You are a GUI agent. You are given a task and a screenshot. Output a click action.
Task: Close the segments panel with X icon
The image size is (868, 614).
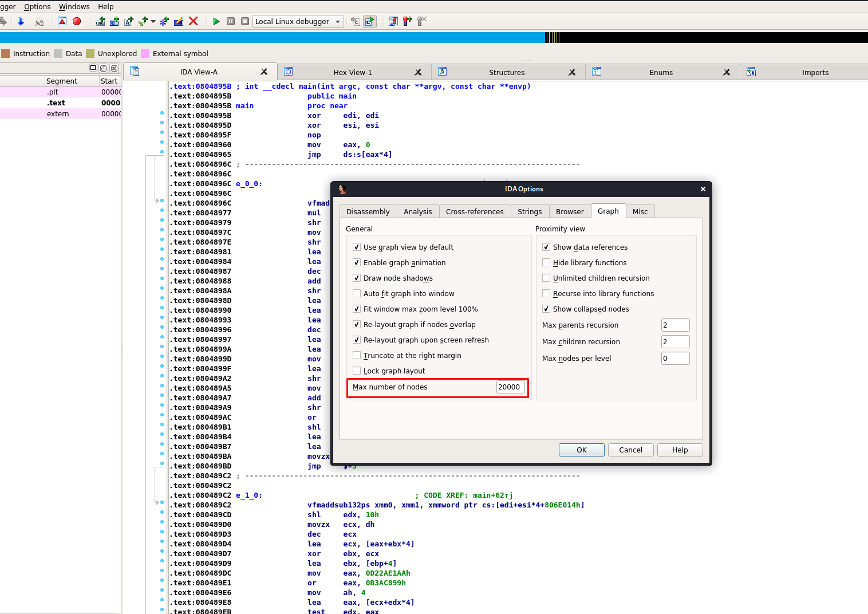click(115, 68)
